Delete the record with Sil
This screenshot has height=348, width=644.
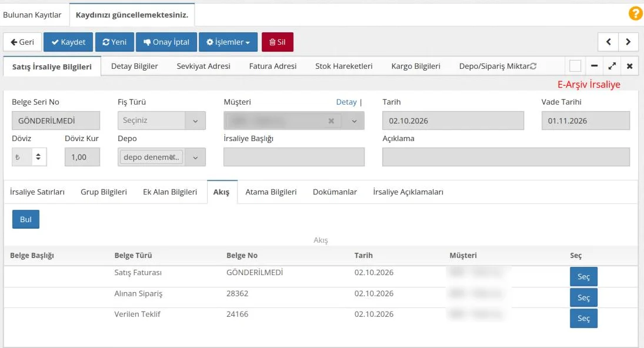coord(277,42)
